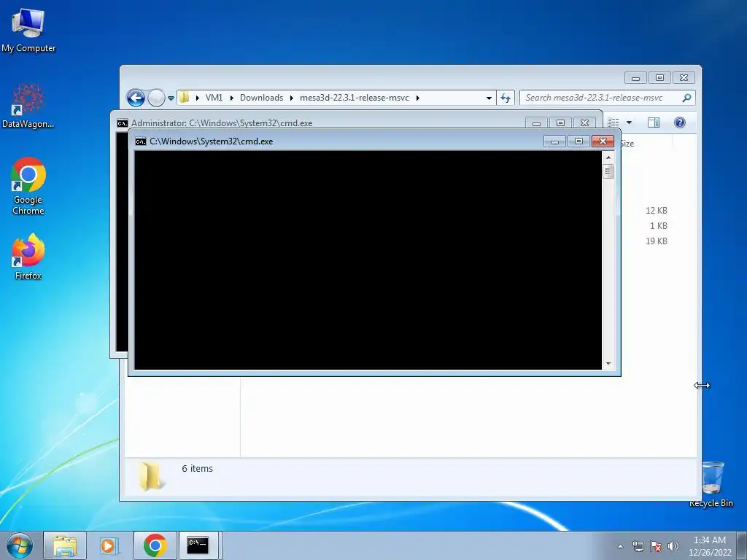Expand the address bar history dropdown
Viewport: 747px width, 560px height.
point(489,98)
